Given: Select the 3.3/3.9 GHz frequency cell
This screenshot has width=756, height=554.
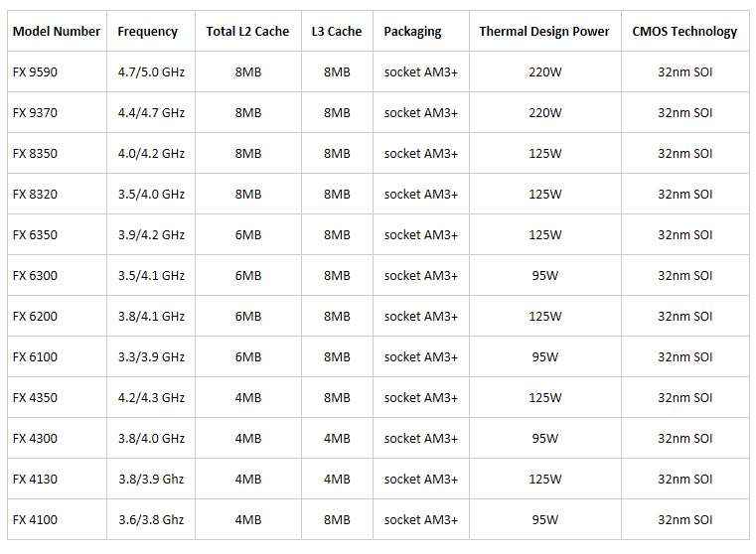Looking at the screenshot, I should [151, 357].
